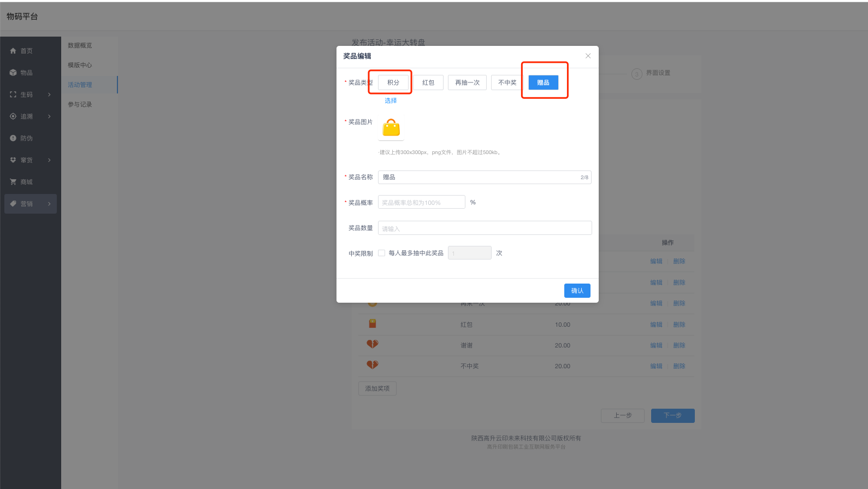Image resolution: width=868 pixels, height=489 pixels.
Task: Focus the 奖品概率 input field
Action: click(422, 202)
